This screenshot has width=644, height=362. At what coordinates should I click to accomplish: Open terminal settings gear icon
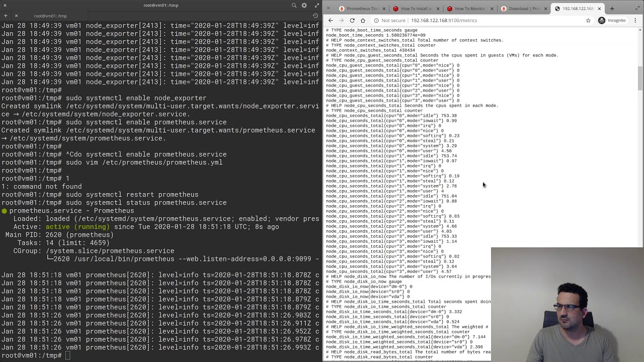(x=304, y=5)
